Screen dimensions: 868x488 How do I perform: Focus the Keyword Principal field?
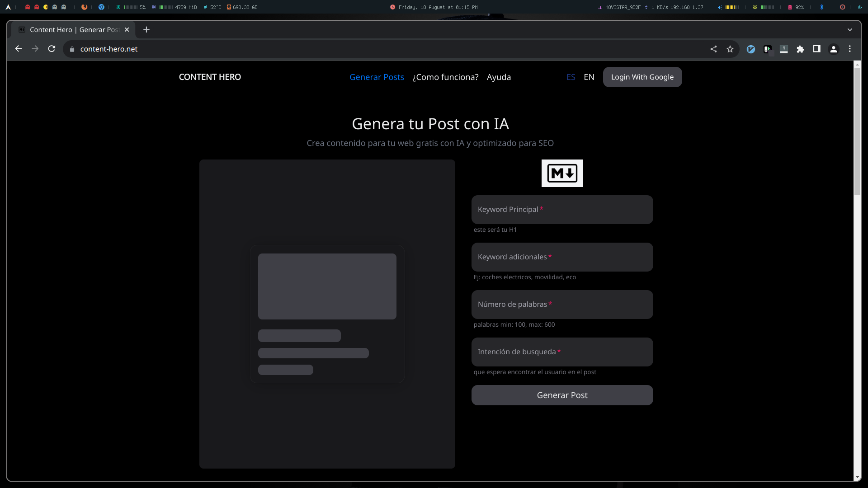[x=562, y=210]
